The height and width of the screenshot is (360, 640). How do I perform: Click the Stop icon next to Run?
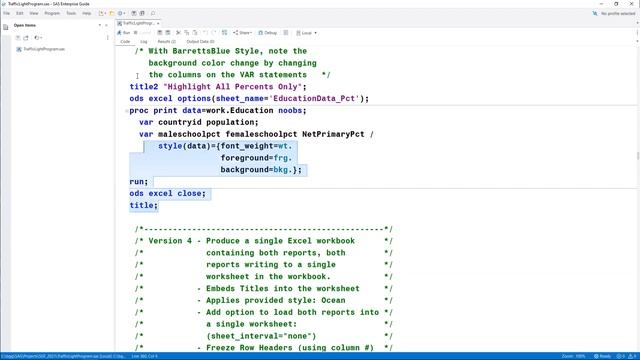136,33
